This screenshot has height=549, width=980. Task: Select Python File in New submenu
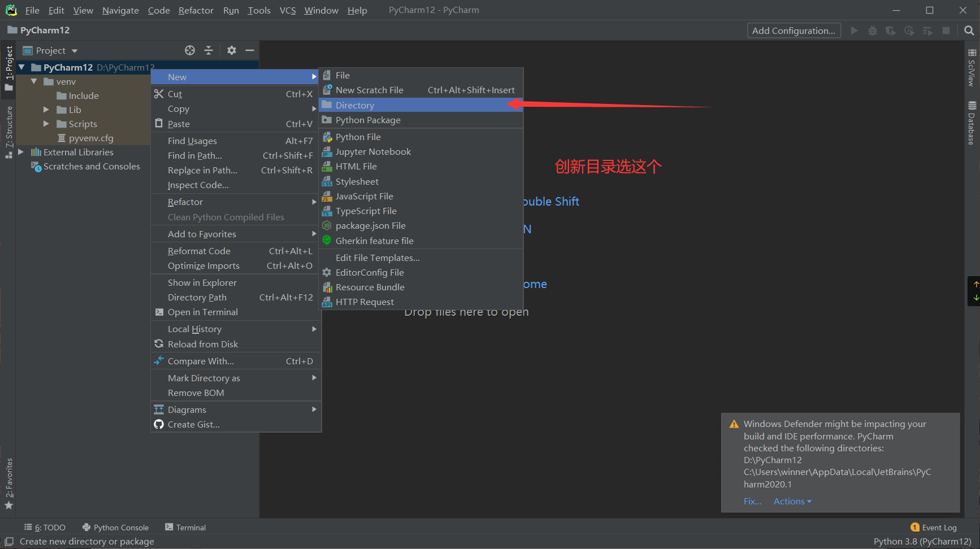click(x=420, y=137)
